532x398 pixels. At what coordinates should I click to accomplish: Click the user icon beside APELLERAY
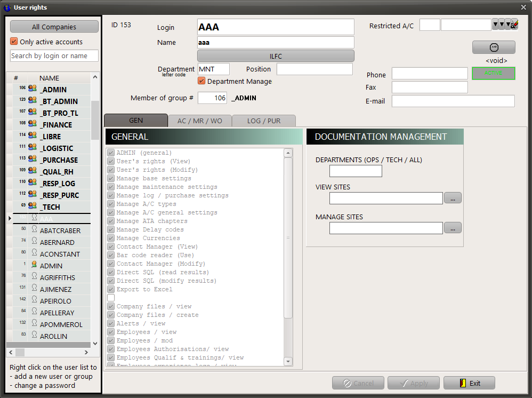tap(34, 311)
